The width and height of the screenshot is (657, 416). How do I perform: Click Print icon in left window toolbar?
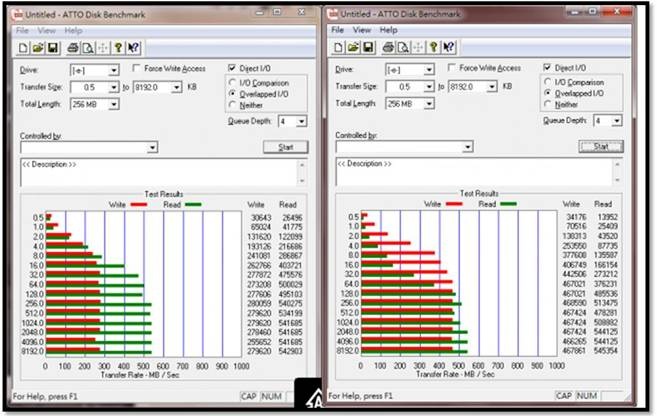pyautogui.click(x=73, y=48)
